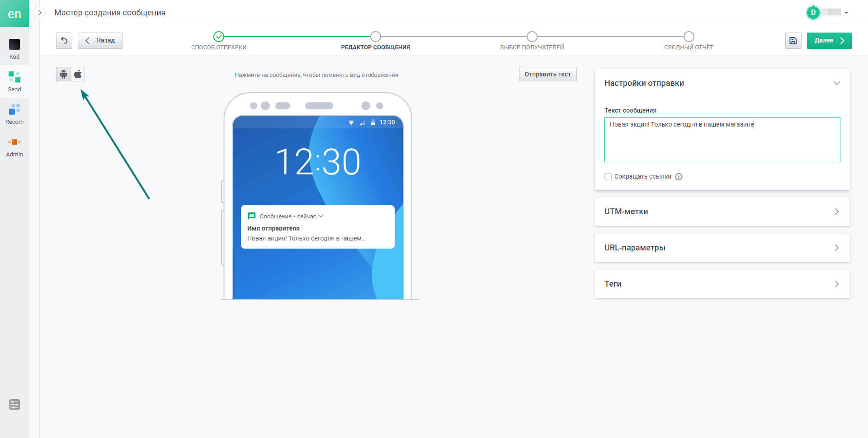
Task: Select the Редактор сообщения step
Action: pos(375,41)
